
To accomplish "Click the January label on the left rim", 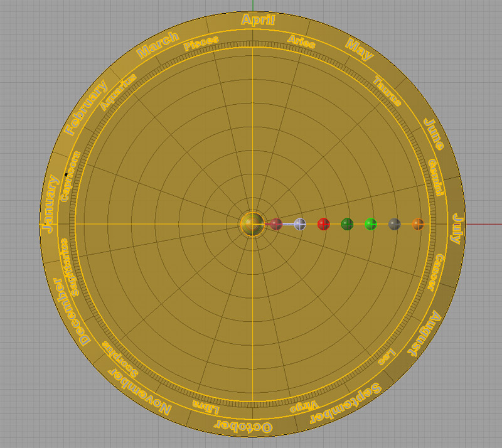I will coord(50,205).
